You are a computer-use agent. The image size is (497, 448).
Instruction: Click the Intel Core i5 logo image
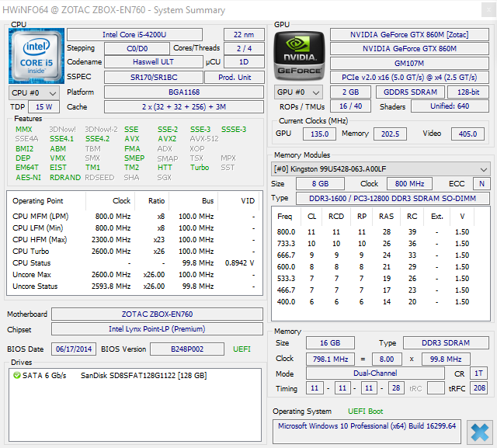tap(36, 56)
